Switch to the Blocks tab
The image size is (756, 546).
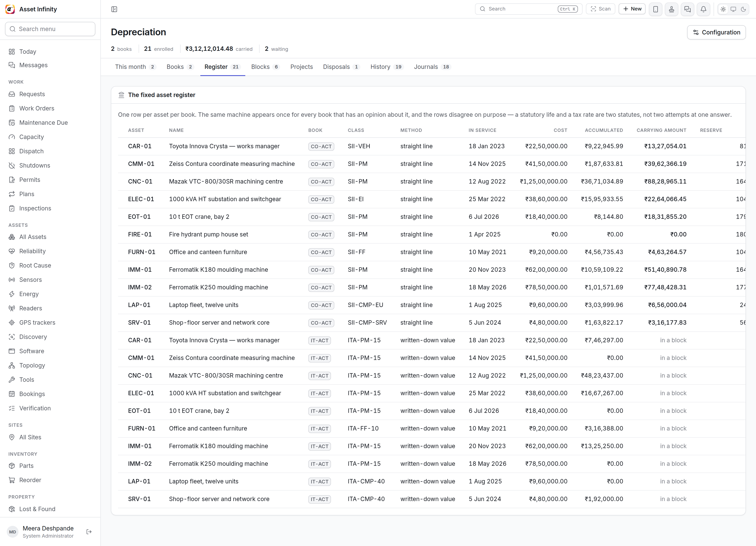265,67
